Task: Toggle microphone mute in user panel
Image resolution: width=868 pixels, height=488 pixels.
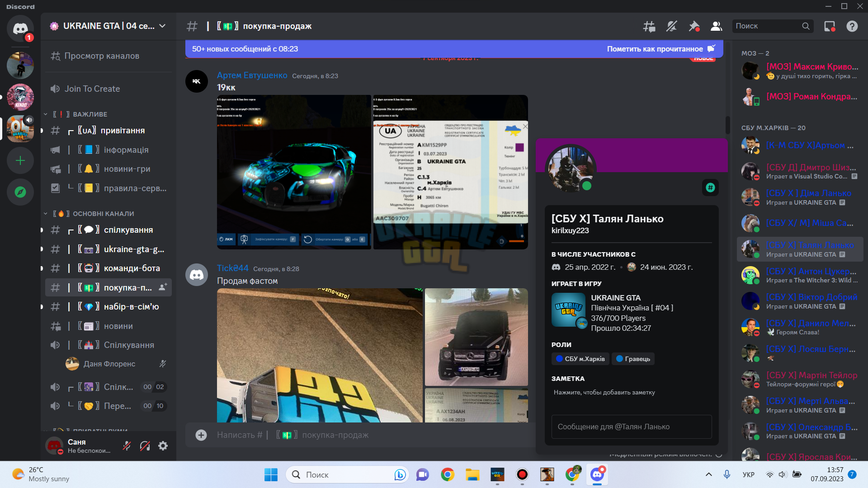Action: [x=127, y=446]
